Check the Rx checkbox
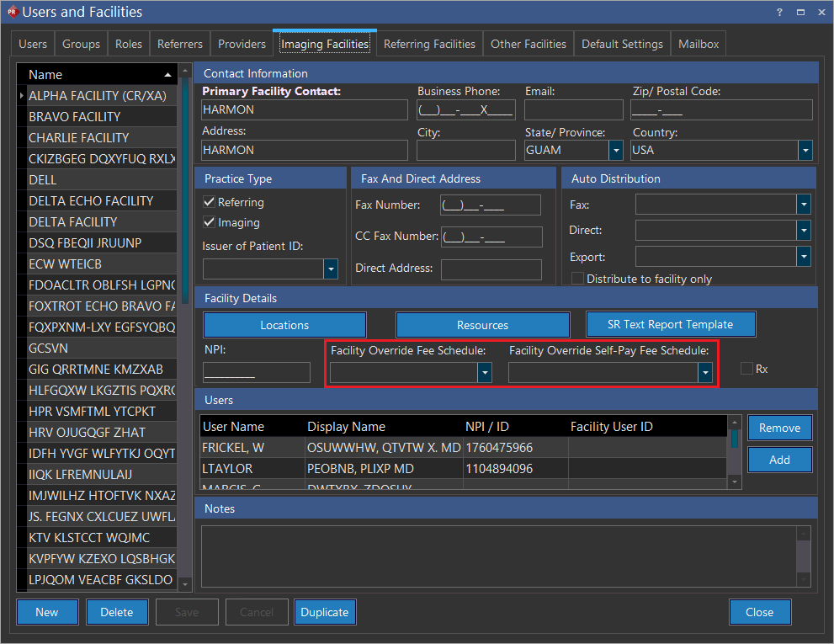The image size is (834, 644). tap(746, 369)
